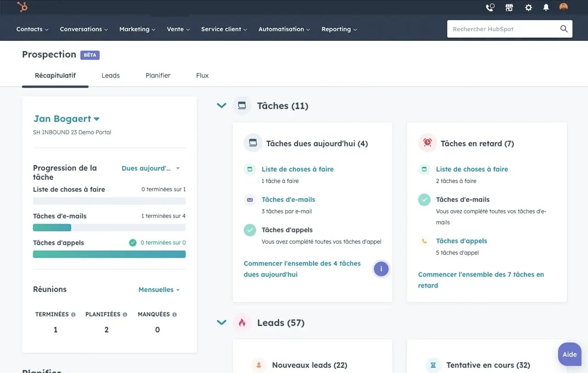Open the Marketing menu
This screenshot has width=588, height=373.
(137, 29)
